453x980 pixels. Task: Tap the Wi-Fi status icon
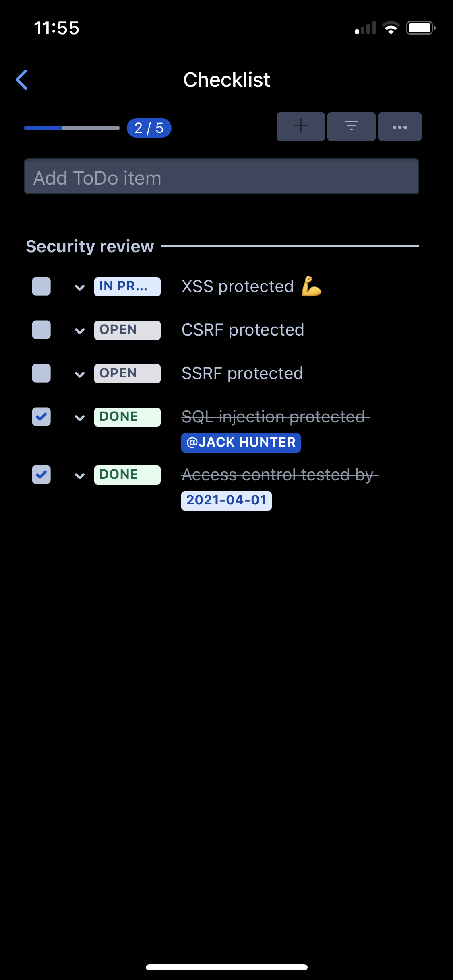391,28
